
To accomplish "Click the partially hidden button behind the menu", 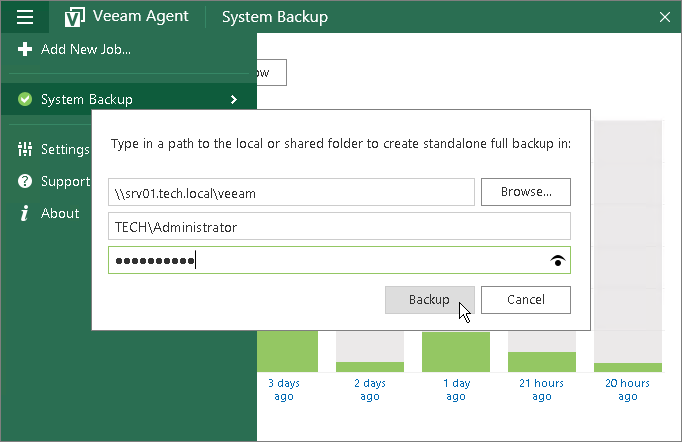I will click(x=272, y=73).
